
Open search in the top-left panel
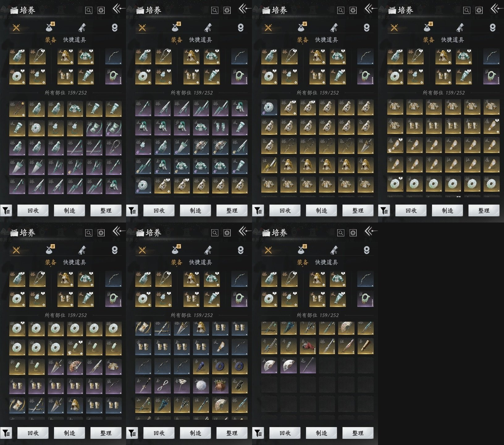tap(89, 11)
